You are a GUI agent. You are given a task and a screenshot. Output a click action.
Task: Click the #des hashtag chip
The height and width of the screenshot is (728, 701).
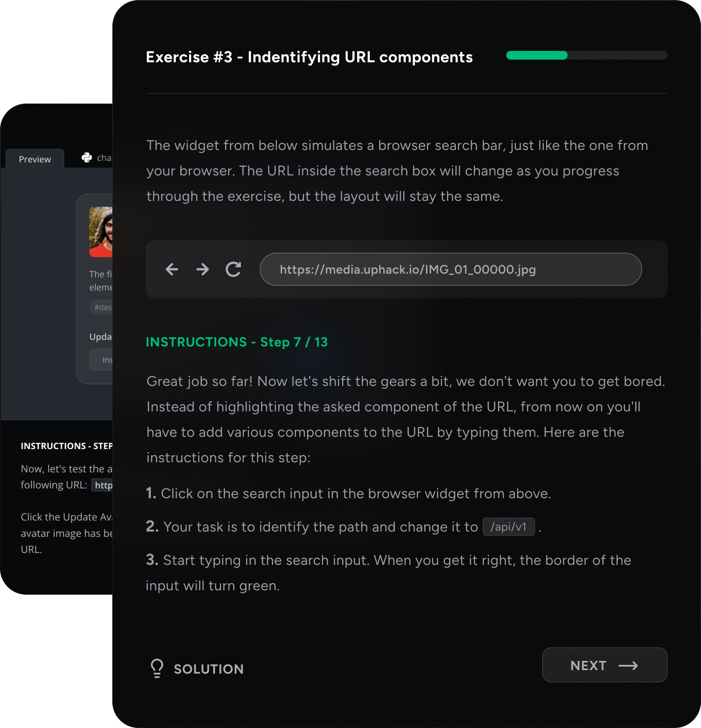point(102,307)
